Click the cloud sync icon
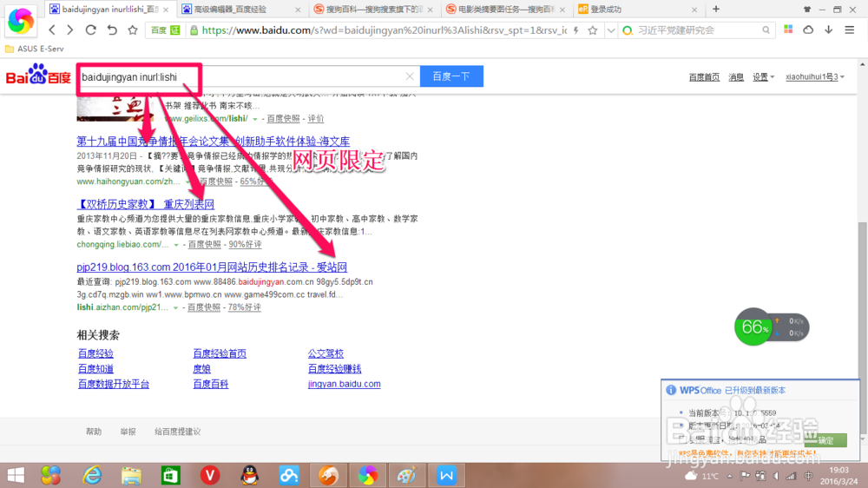The height and width of the screenshot is (488, 868). click(808, 30)
